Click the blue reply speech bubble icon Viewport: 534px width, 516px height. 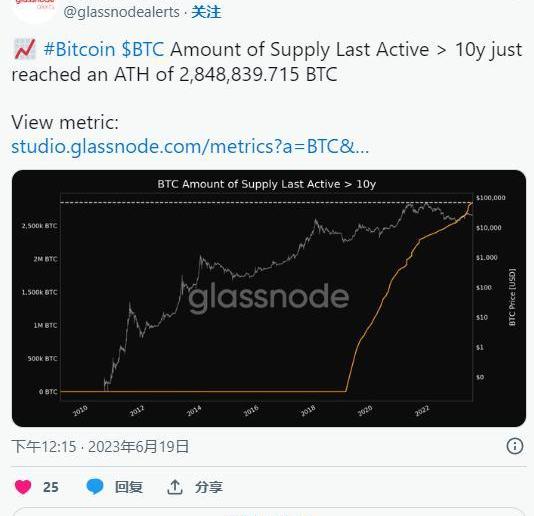tap(95, 486)
